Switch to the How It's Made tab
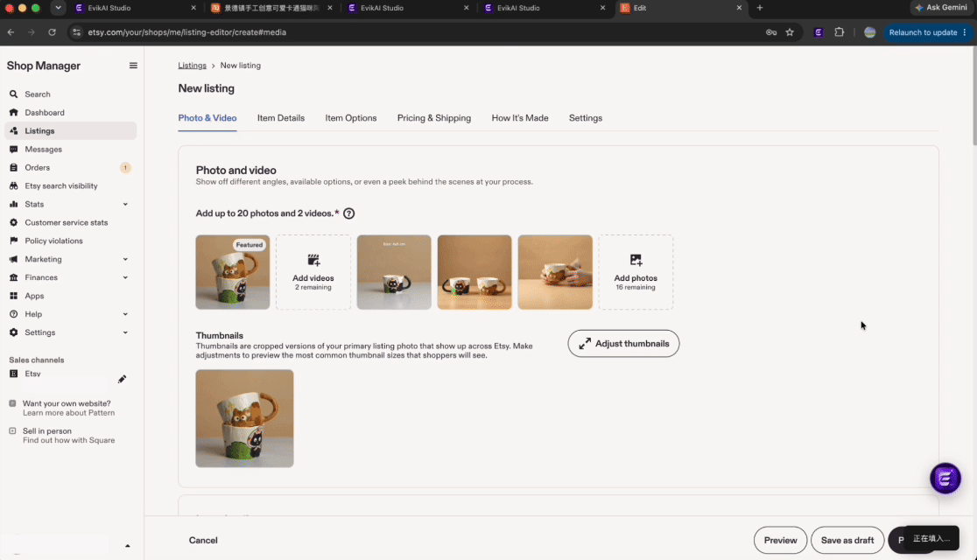Viewport: 977px width, 560px height. point(520,118)
